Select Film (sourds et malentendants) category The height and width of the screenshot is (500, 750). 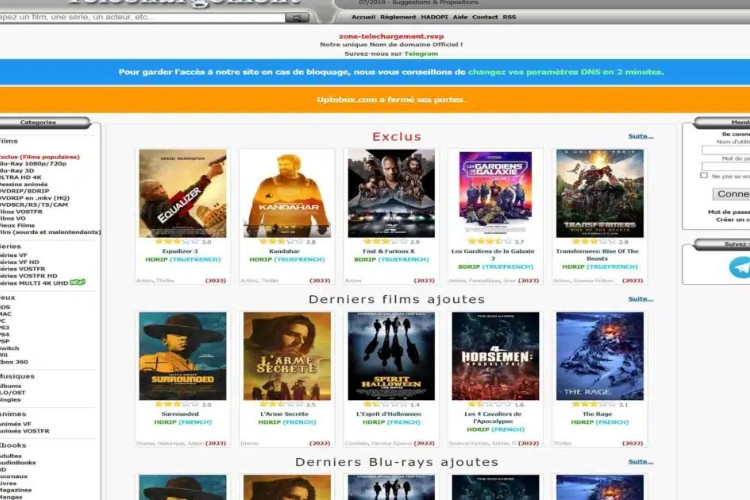click(51, 232)
